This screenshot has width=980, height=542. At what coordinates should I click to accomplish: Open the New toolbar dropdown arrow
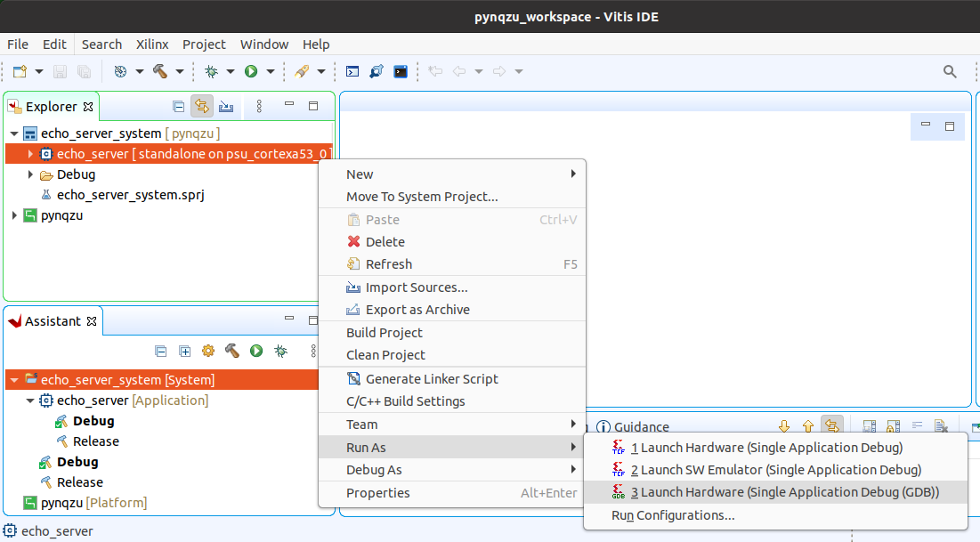click(39, 71)
